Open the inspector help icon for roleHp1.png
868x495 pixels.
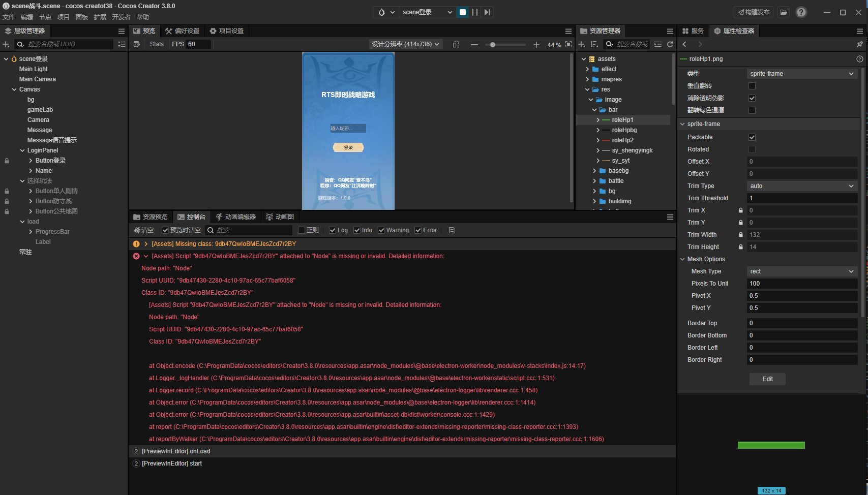(860, 59)
